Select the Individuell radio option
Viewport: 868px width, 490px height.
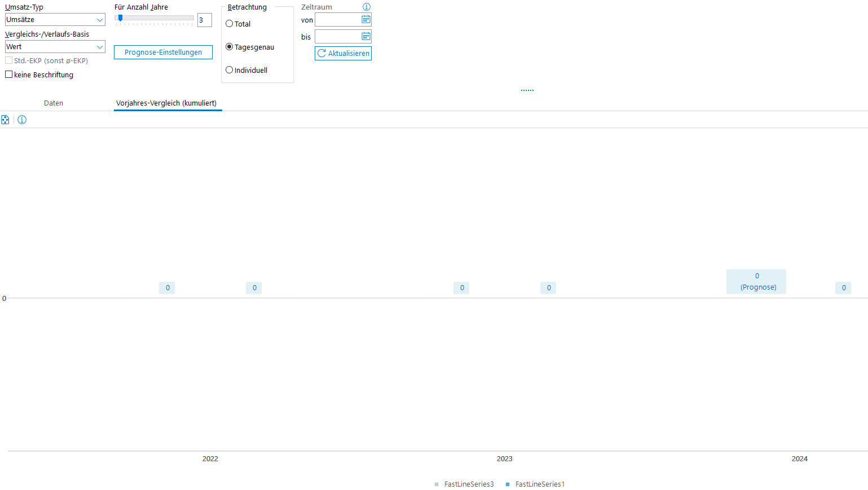pyautogui.click(x=230, y=70)
